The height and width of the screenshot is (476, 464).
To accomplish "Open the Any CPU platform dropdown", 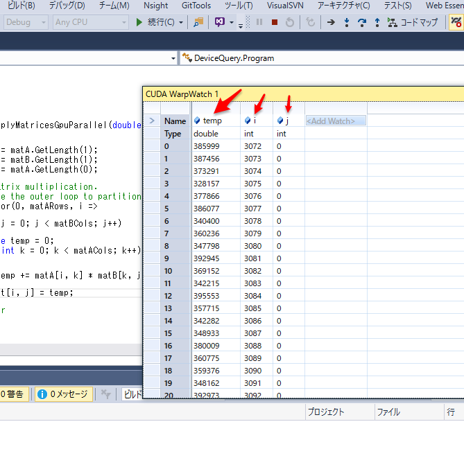I will (x=90, y=22).
